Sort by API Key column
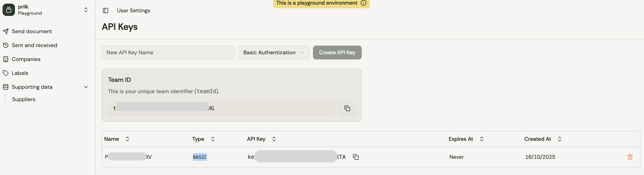Image resolution: width=644 pixels, height=175 pixels. pos(274,139)
